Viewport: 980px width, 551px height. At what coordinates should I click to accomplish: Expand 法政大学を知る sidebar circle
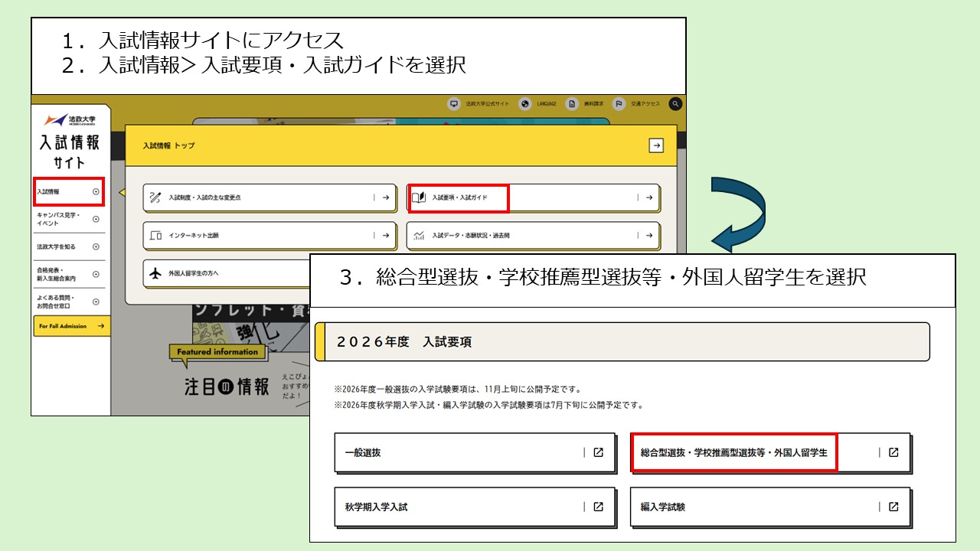pyautogui.click(x=96, y=246)
